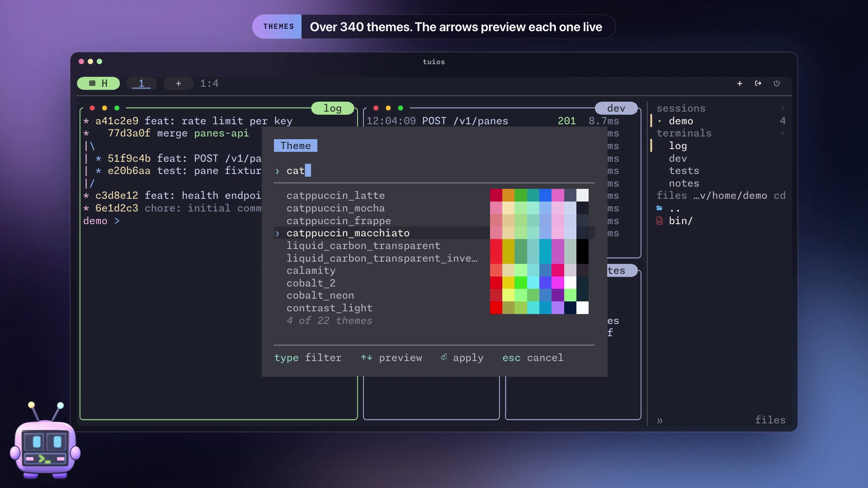Click the contrast_light white color swatch

point(582,308)
